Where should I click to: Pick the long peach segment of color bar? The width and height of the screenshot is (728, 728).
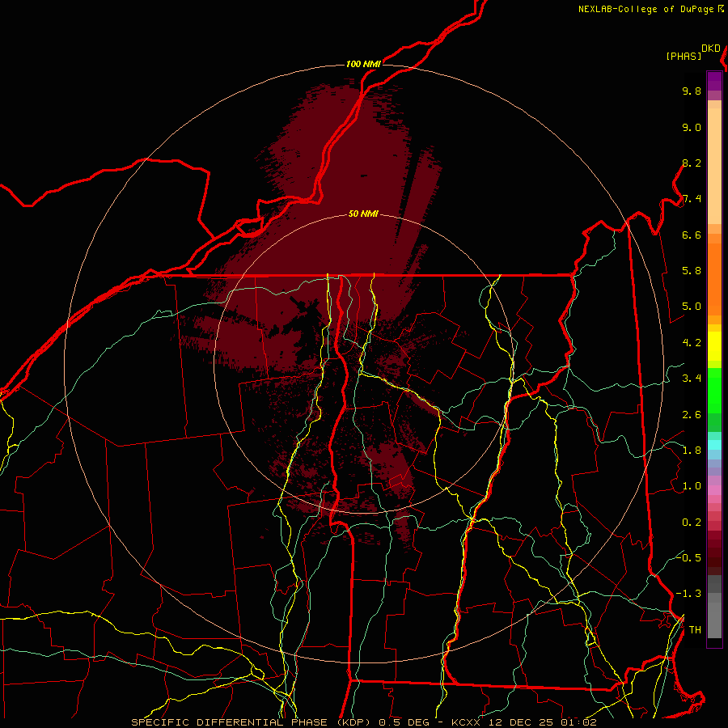point(714,166)
